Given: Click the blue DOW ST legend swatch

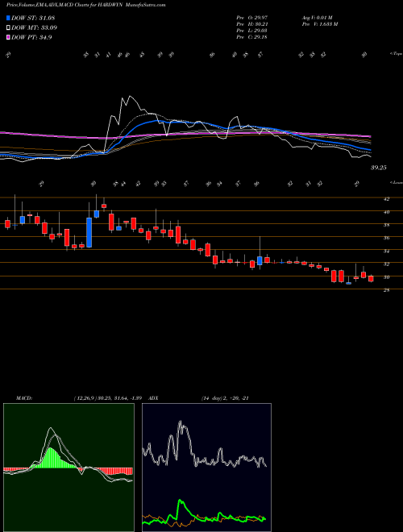Looking at the screenshot, I should pyautogui.click(x=8, y=18).
